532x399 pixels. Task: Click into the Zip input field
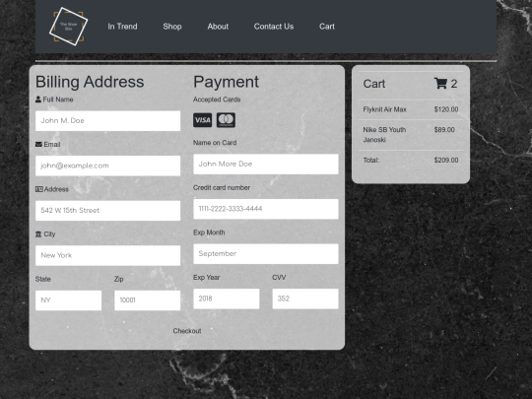coord(147,300)
